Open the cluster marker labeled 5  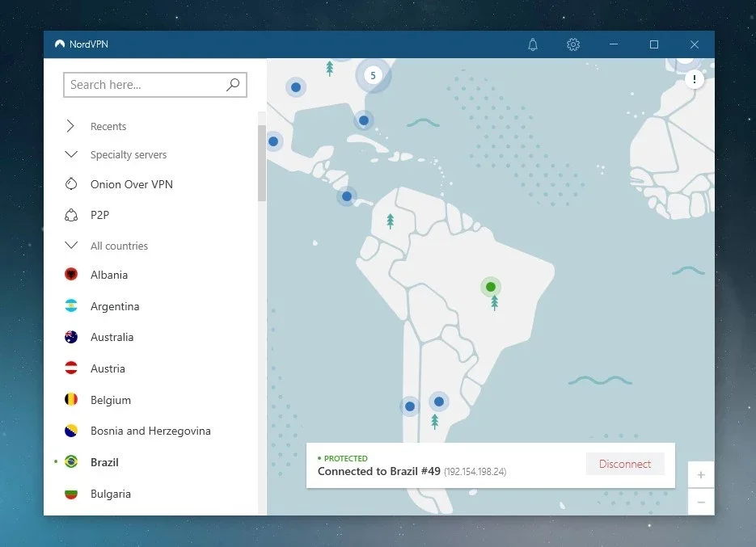[373, 75]
